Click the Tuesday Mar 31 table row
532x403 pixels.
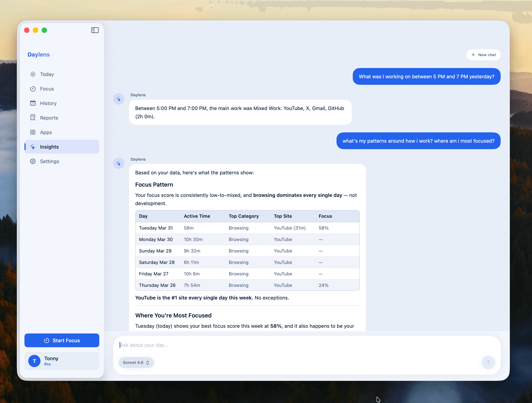coord(247,228)
